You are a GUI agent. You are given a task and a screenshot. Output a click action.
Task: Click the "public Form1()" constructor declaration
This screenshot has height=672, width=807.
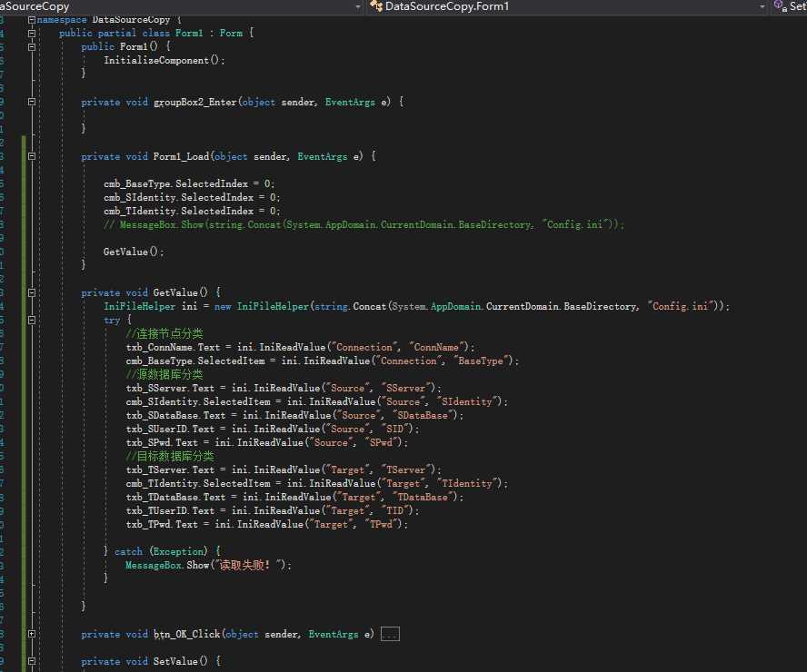coord(119,46)
